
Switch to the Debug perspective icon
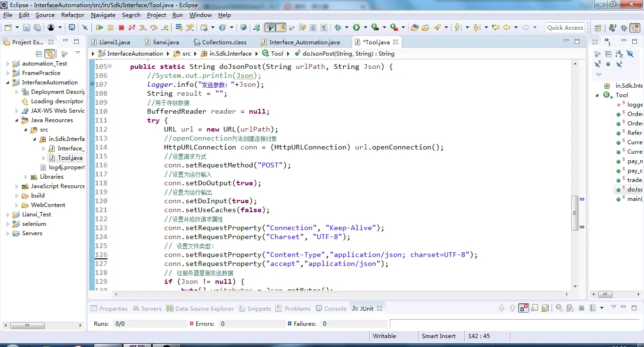point(624,28)
